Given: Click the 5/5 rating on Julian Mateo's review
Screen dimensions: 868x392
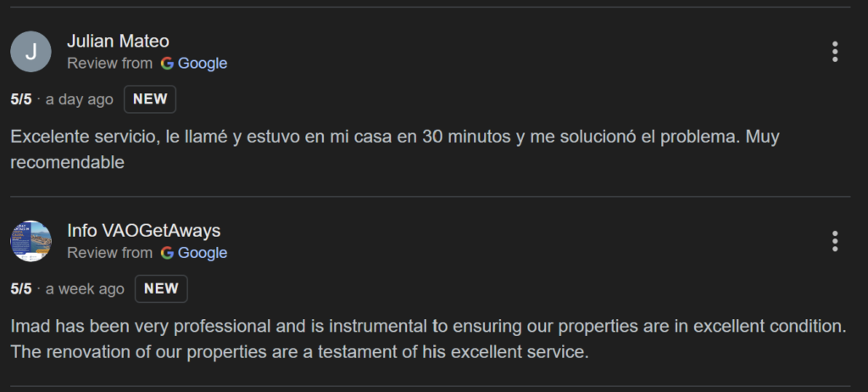Looking at the screenshot, I should pos(21,99).
